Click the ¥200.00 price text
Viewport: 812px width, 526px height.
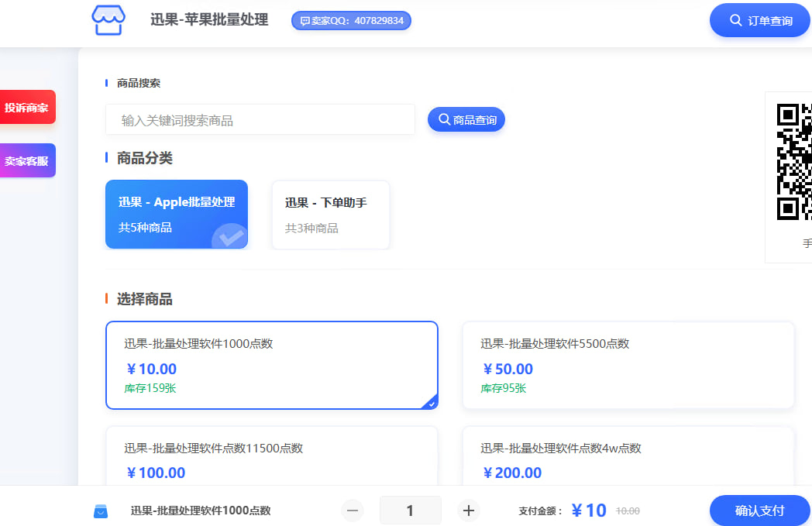(x=511, y=473)
